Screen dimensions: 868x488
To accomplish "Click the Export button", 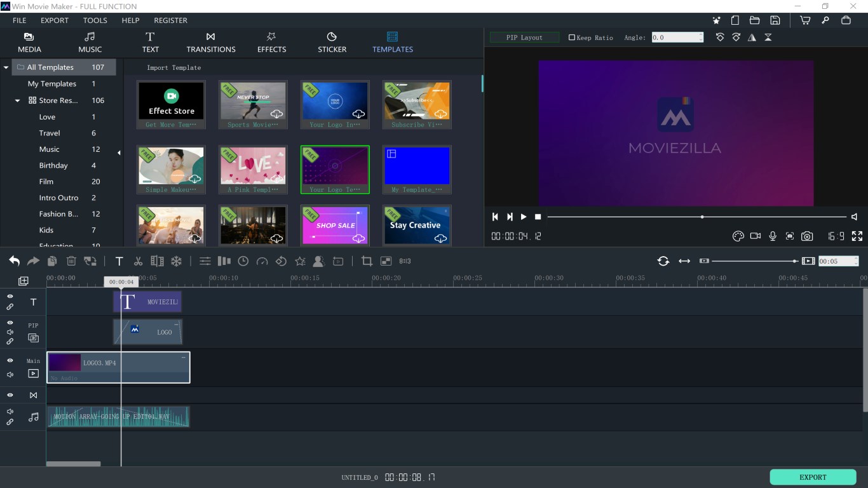I will [x=813, y=477].
